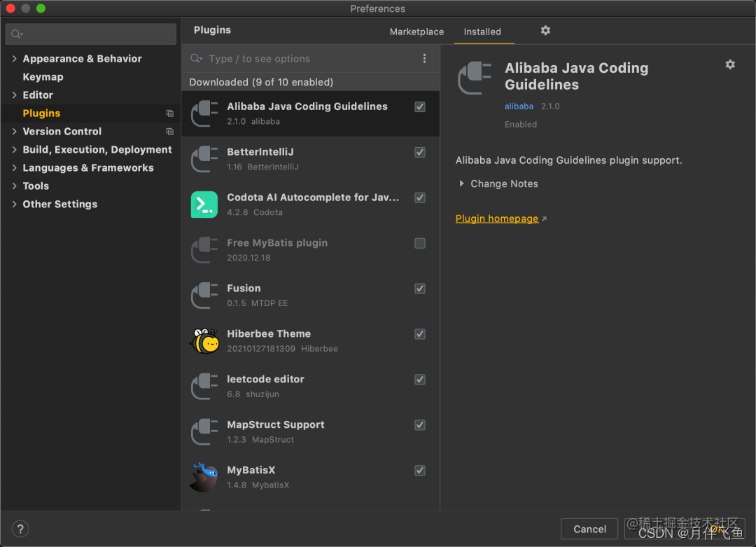756x547 pixels.
Task: Select Plugins in the settings sidebar
Action: (x=41, y=113)
